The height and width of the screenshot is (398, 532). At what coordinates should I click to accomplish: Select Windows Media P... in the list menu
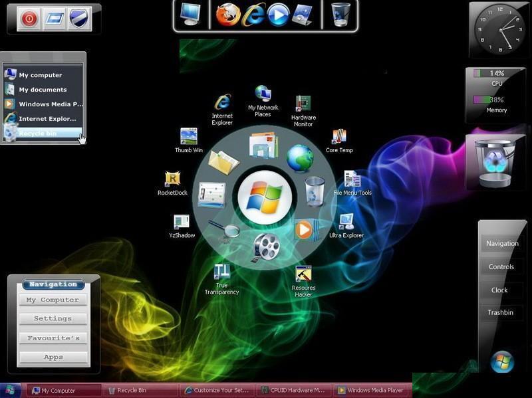[x=43, y=104]
